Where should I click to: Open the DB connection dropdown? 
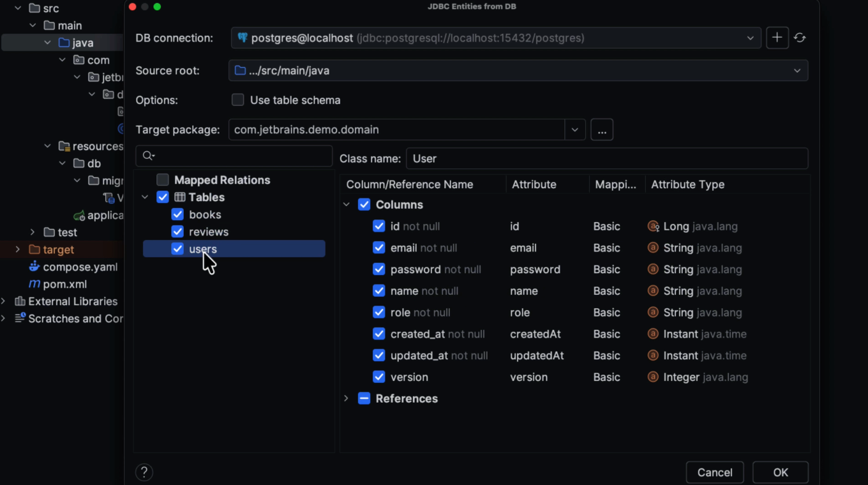pyautogui.click(x=750, y=38)
